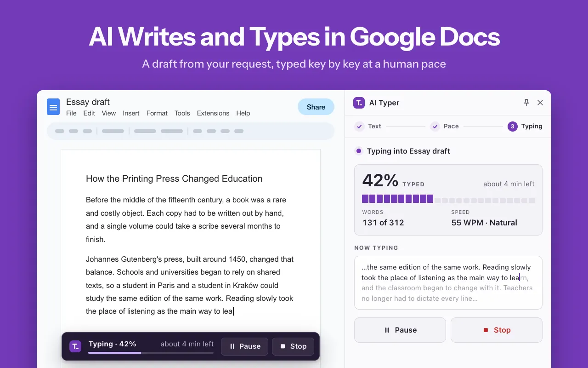Open the View menu
The width and height of the screenshot is (588, 368).
(109, 113)
